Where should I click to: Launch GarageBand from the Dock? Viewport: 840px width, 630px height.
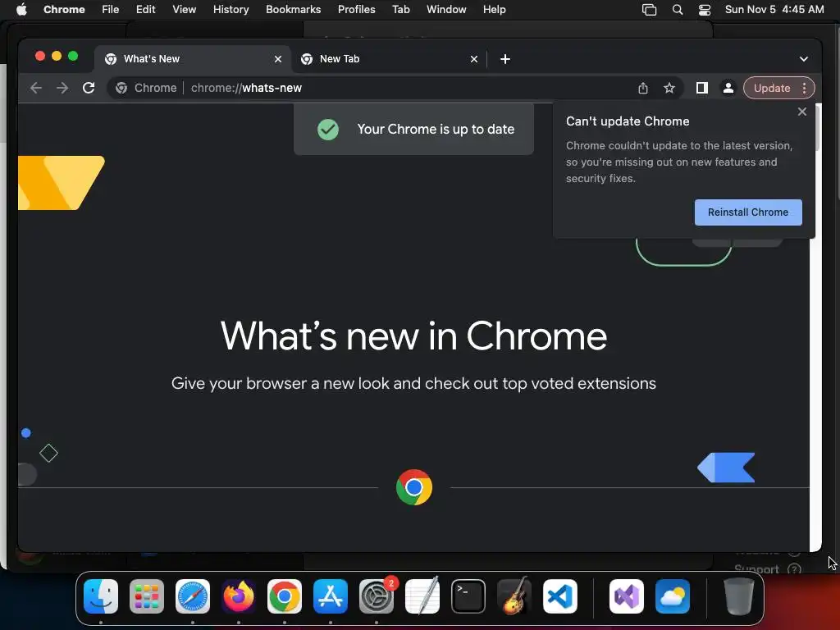coord(514,596)
